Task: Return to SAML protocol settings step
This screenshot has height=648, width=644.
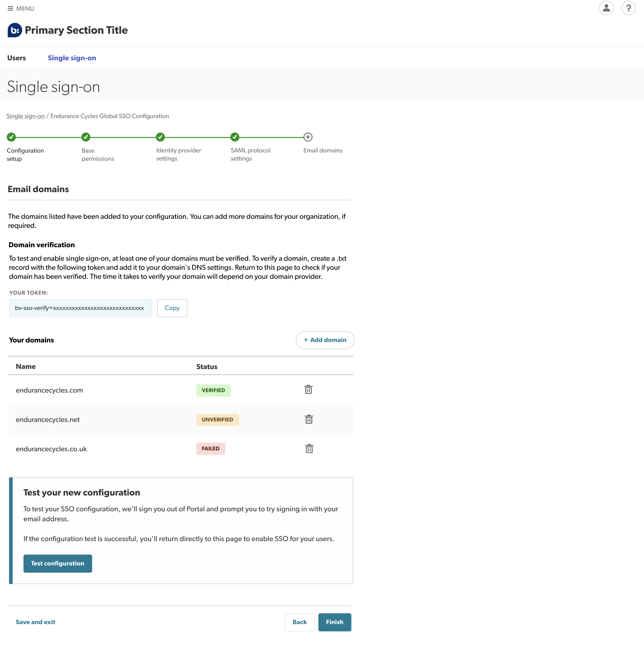Action: [235, 137]
